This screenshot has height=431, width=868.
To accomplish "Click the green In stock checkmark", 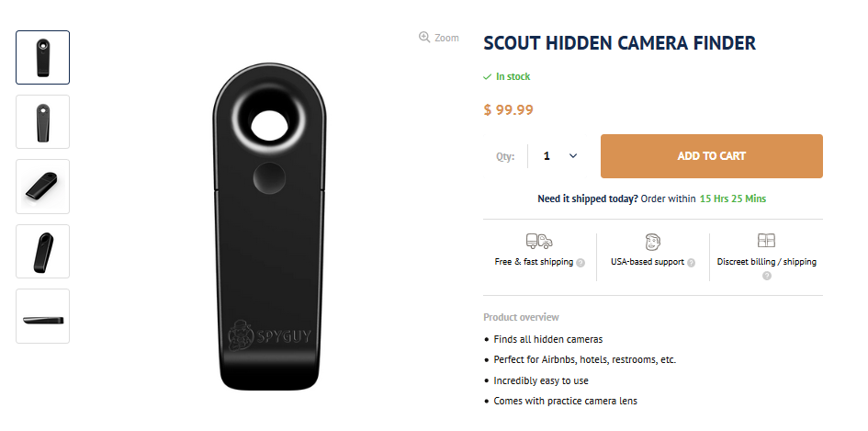I will (488, 77).
